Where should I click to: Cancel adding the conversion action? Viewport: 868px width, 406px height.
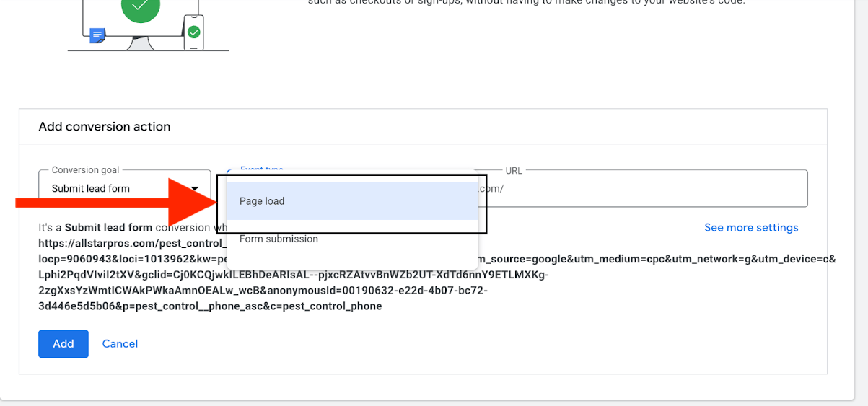click(120, 344)
